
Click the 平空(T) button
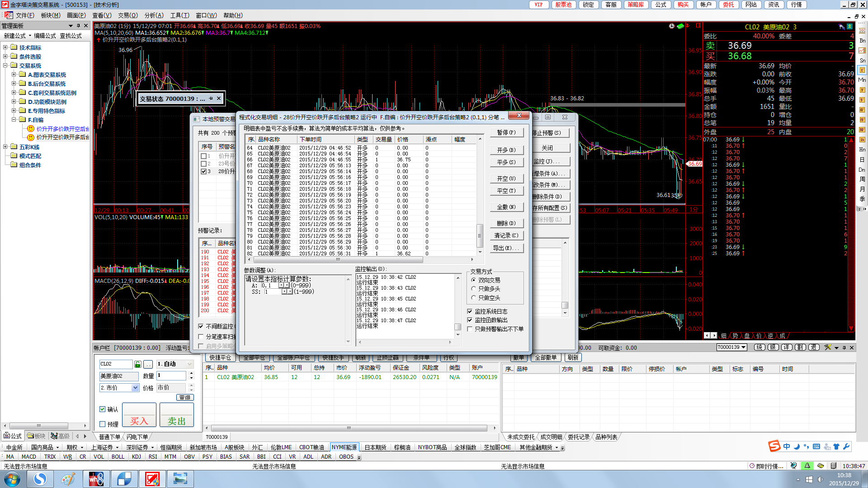coord(506,191)
